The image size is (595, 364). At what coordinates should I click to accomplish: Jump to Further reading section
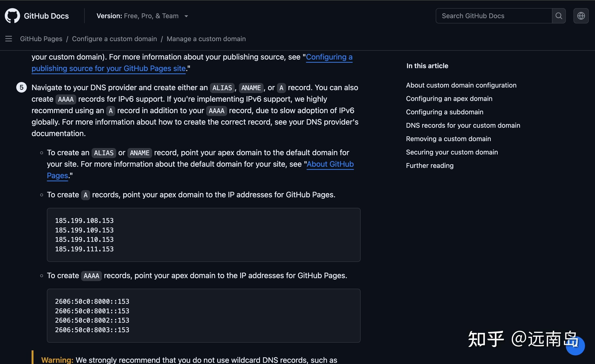(x=430, y=165)
